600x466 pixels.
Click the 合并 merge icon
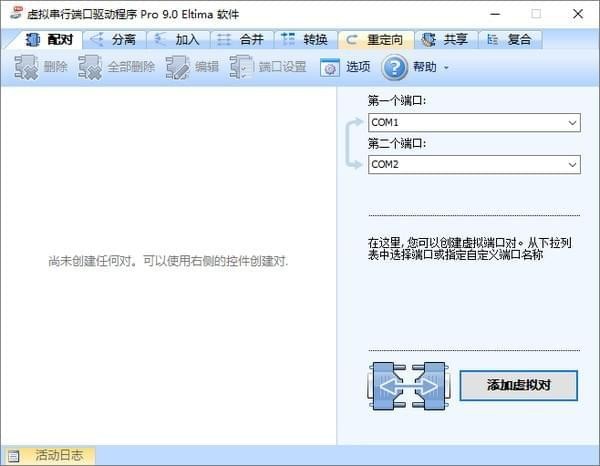[x=224, y=39]
